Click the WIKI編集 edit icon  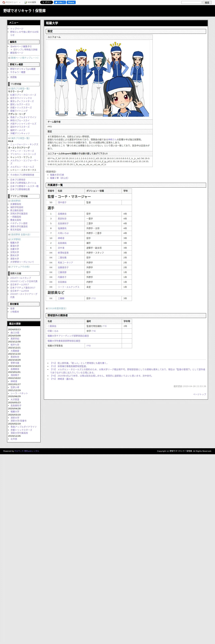pos(25,3)
